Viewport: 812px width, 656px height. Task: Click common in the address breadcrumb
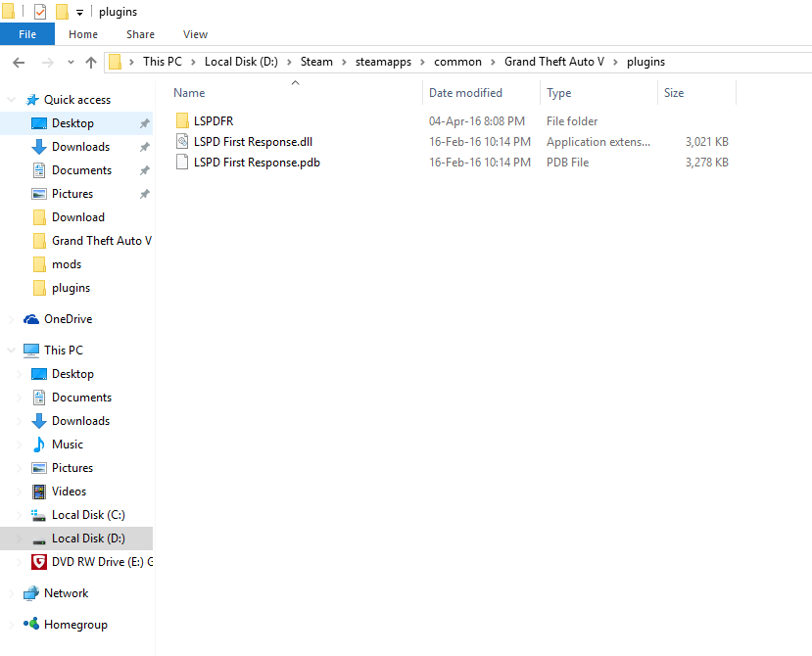coord(457,62)
